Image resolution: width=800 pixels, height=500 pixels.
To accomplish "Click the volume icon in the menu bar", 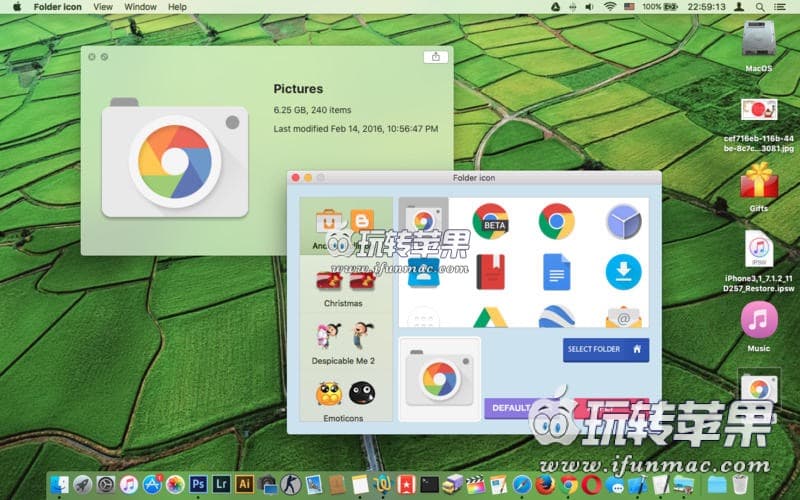I will click(x=589, y=7).
